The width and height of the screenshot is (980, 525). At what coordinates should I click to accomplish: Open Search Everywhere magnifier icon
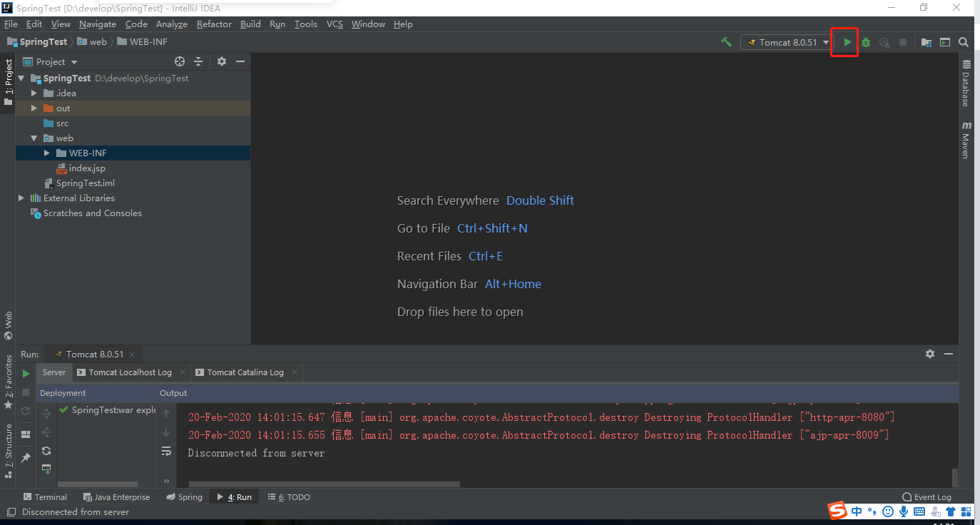click(x=964, y=42)
